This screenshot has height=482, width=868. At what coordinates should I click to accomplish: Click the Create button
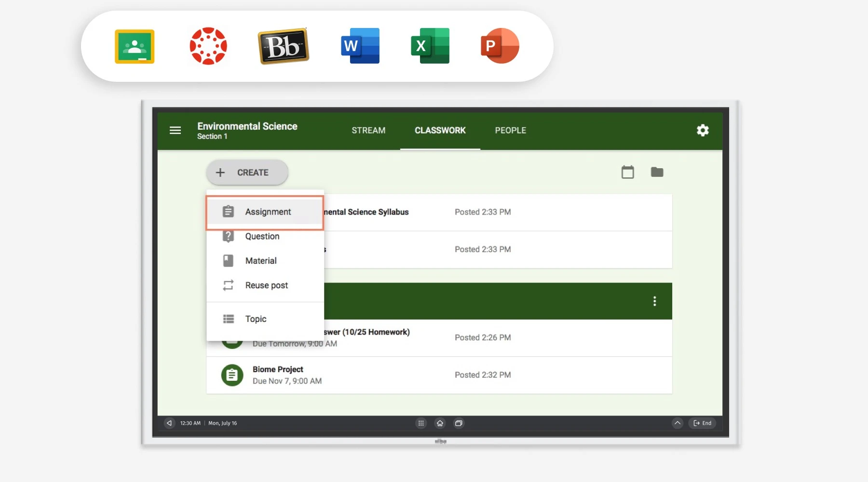(247, 173)
